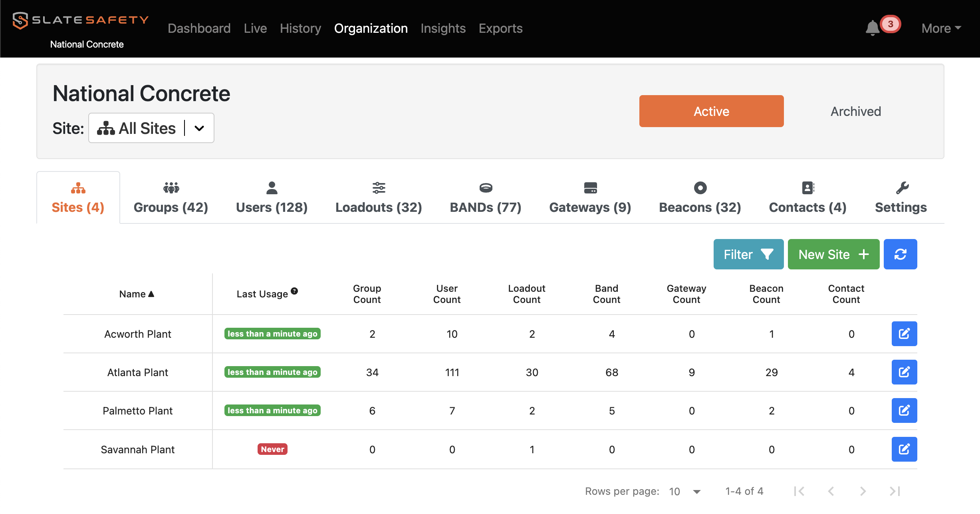Click the User Count column header
980x514 pixels.
[x=447, y=294]
